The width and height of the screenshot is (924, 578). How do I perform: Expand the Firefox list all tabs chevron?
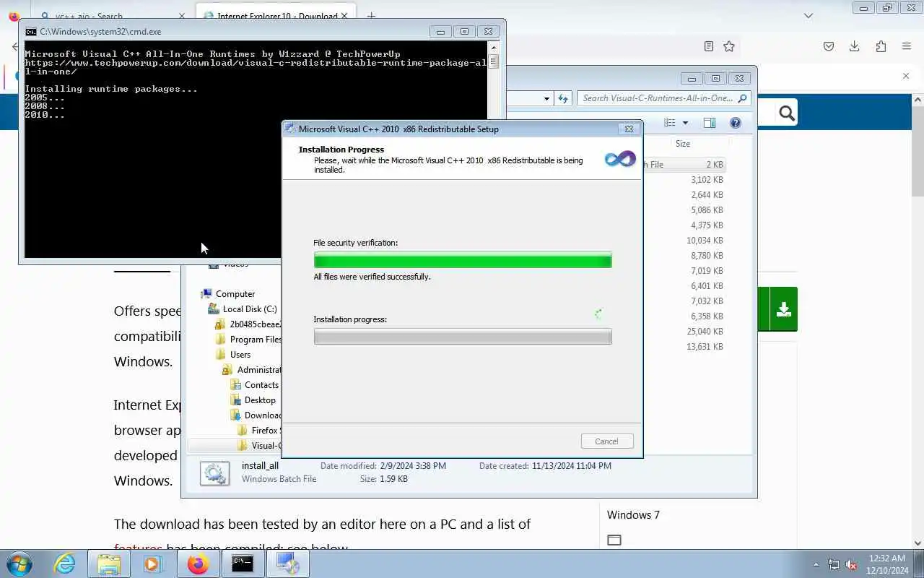808,16
